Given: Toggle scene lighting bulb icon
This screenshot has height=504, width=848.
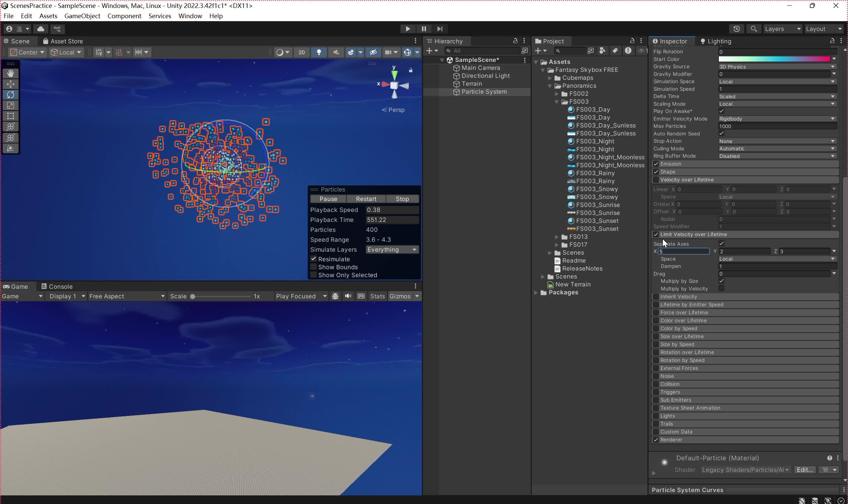Looking at the screenshot, I should [319, 52].
